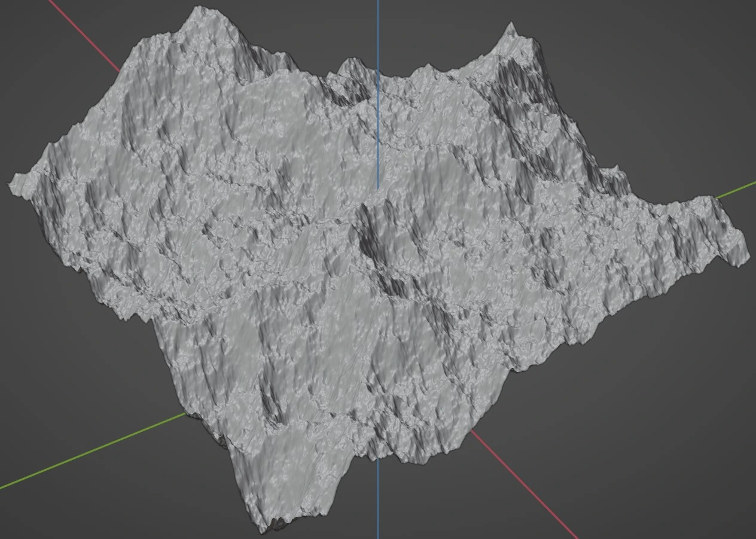Click where the green axis meets terrain's lower-left edge
This screenshot has width=756, height=539.
[185, 413]
